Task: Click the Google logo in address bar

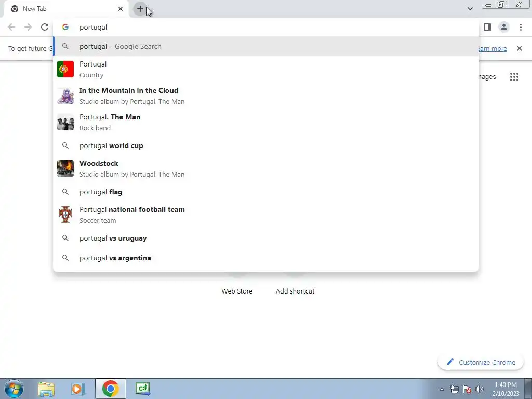Action: click(65, 27)
